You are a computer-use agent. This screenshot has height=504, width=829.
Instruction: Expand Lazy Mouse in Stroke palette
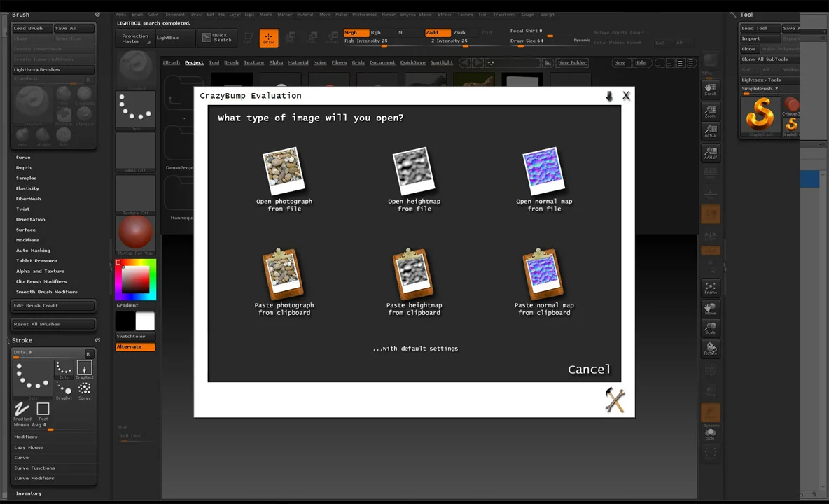coord(29,447)
